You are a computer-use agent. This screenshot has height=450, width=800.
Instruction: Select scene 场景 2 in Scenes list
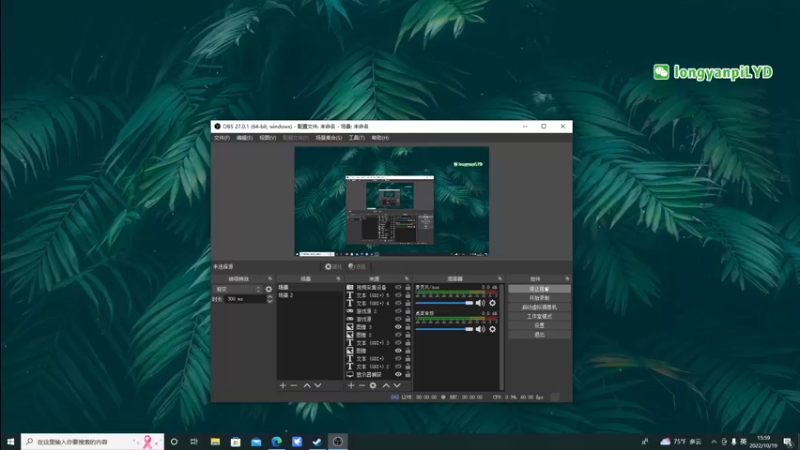point(310,295)
